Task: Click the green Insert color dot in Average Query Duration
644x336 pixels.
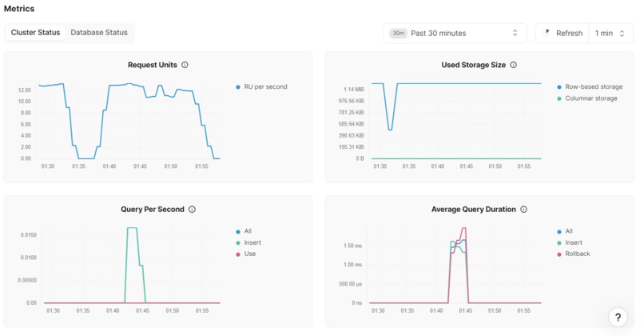Action: pyautogui.click(x=559, y=243)
